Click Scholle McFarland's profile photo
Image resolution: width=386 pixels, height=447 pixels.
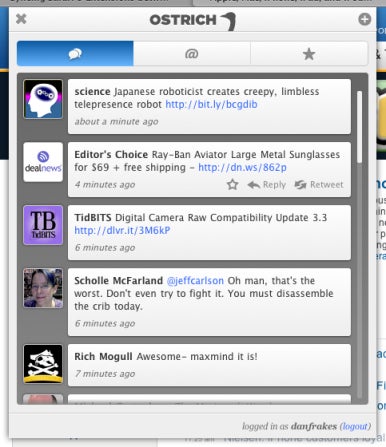(43, 288)
